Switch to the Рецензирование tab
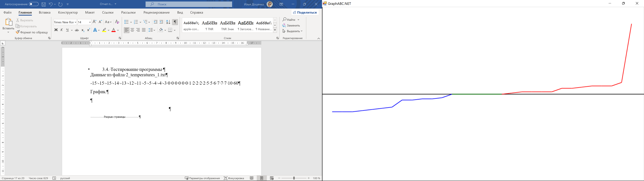 pos(156,13)
